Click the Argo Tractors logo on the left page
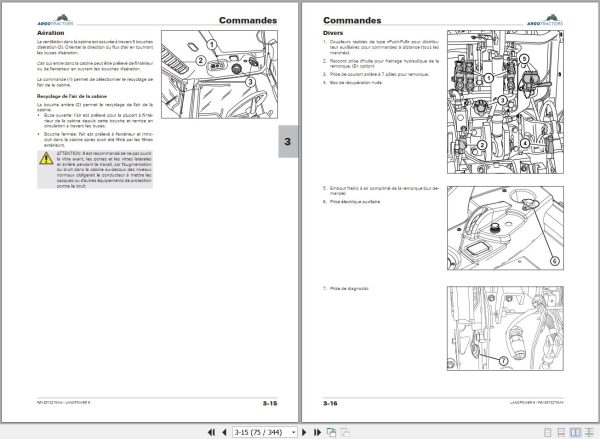This screenshot has height=439, width=600. pyautogui.click(x=55, y=20)
